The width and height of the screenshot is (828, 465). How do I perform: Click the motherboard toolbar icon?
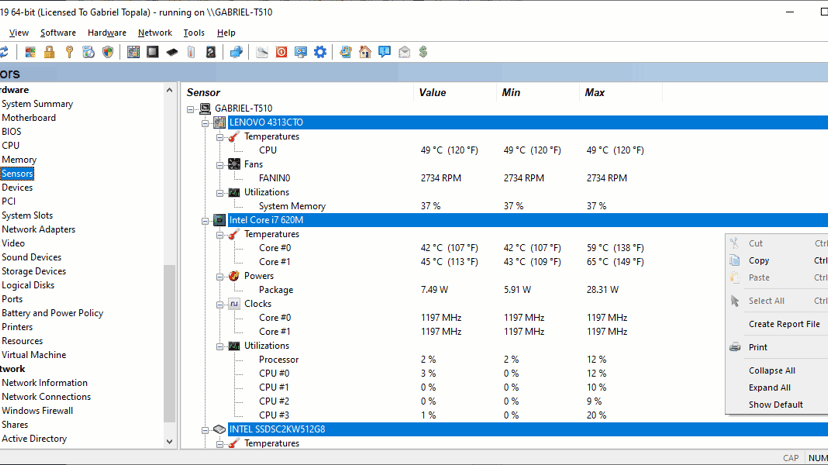click(x=134, y=52)
